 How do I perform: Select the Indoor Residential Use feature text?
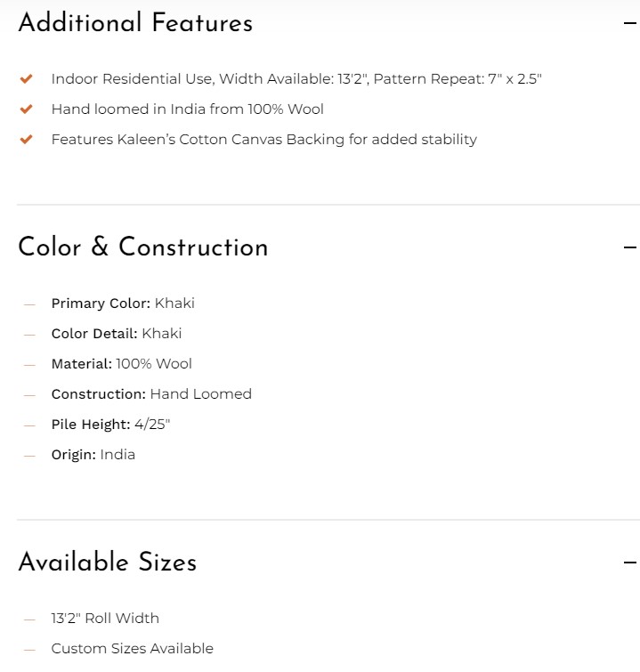296,79
